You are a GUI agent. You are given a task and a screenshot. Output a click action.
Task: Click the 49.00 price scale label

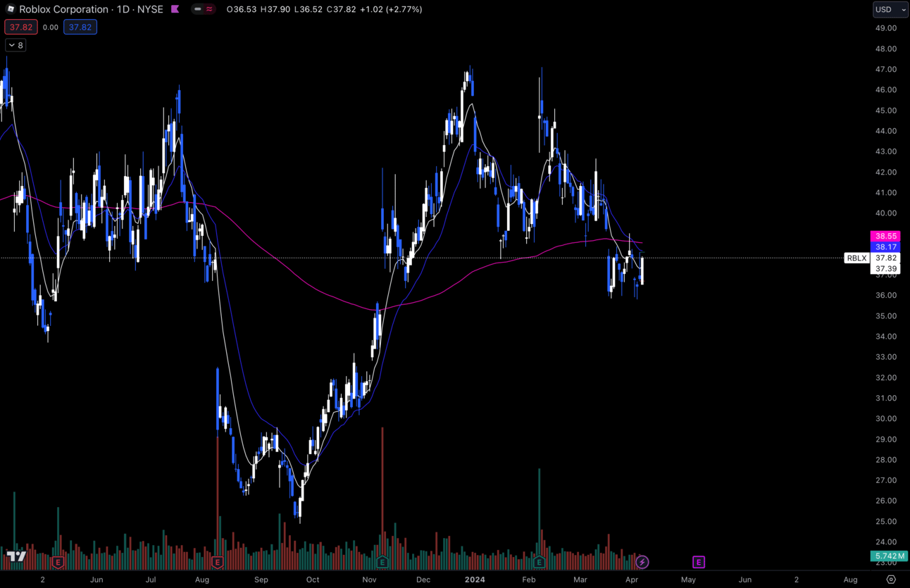click(886, 28)
